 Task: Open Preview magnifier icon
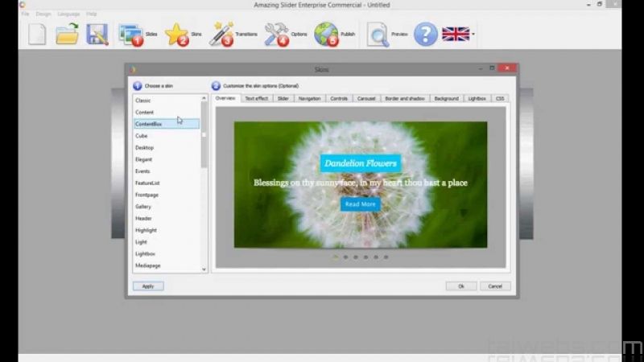(x=378, y=34)
